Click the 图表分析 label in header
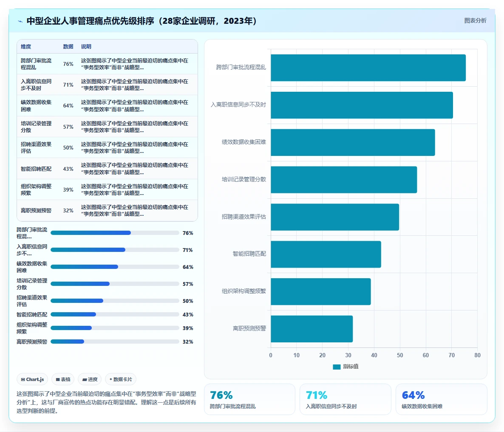504x432 pixels. (475, 20)
